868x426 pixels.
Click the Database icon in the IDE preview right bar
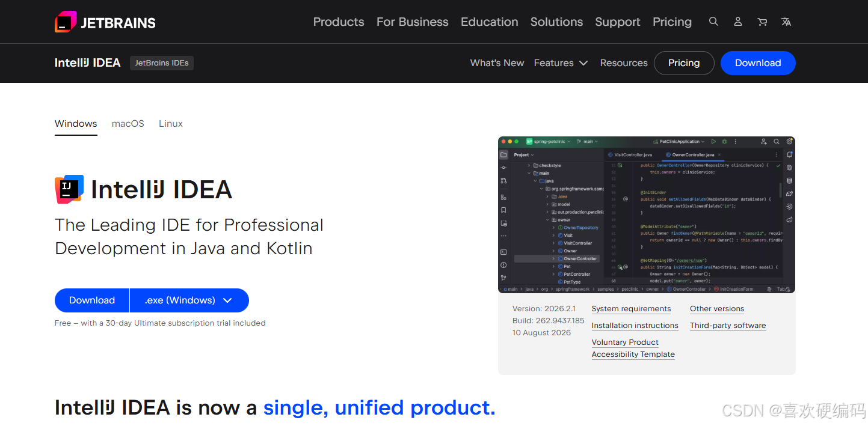coord(789,180)
